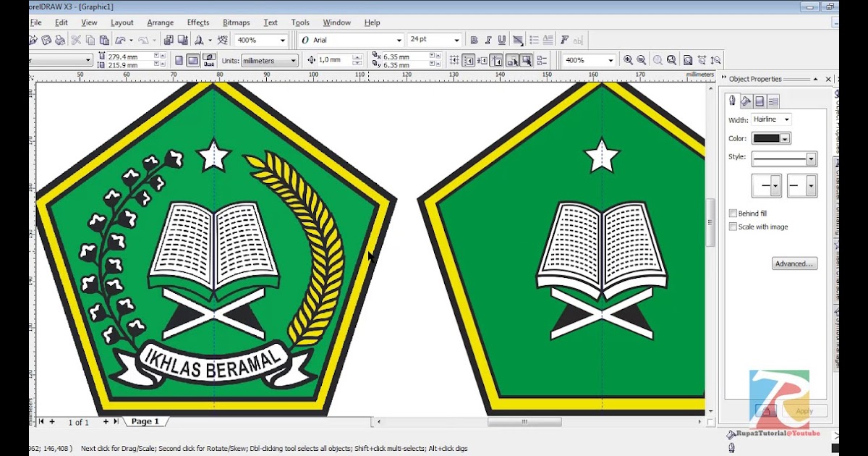Select Landscape page orientation
This screenshot has width=868, height=456.
(192, 61)
